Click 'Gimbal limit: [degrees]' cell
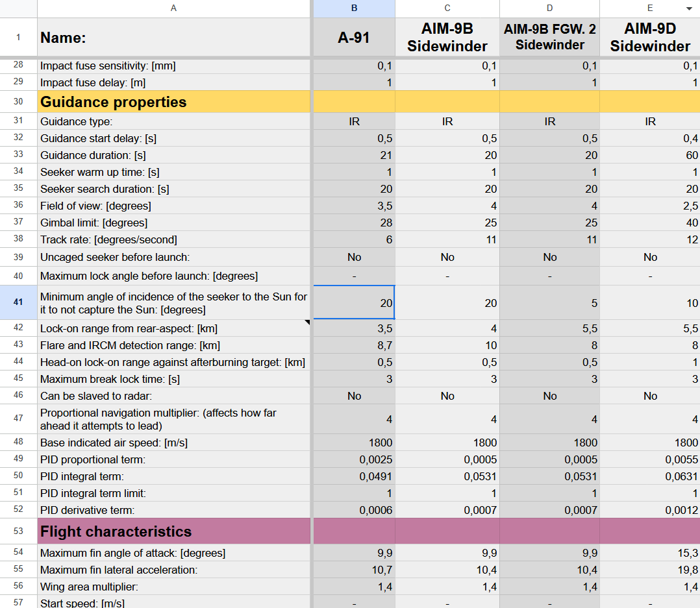700x608 pixels. (173, 223)
